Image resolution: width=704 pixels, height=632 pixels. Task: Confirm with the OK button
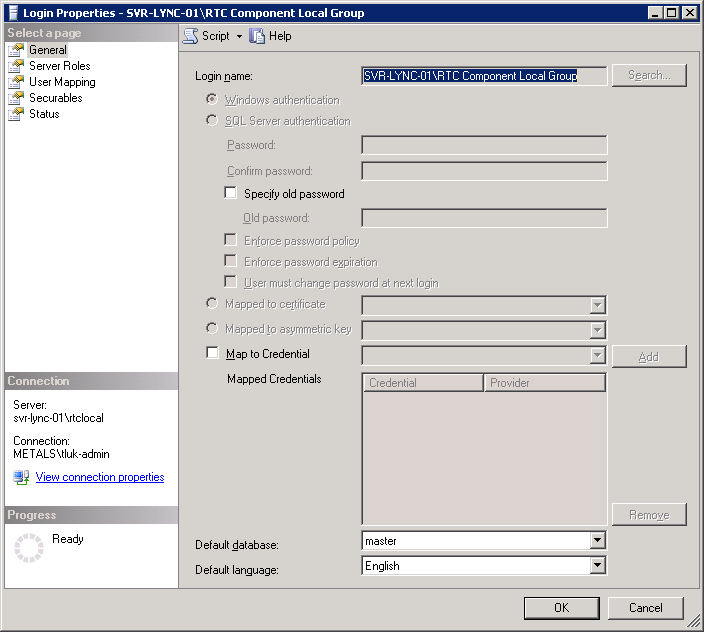tap(562, 608)
